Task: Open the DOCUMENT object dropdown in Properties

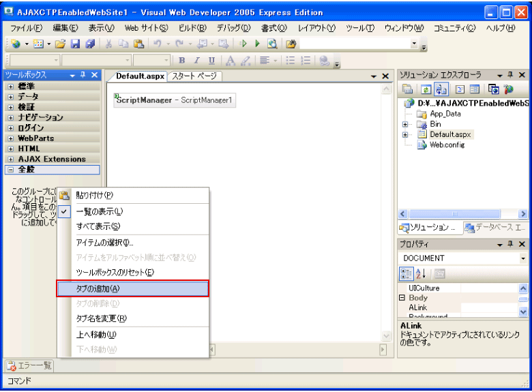Action: coord(523,258)
